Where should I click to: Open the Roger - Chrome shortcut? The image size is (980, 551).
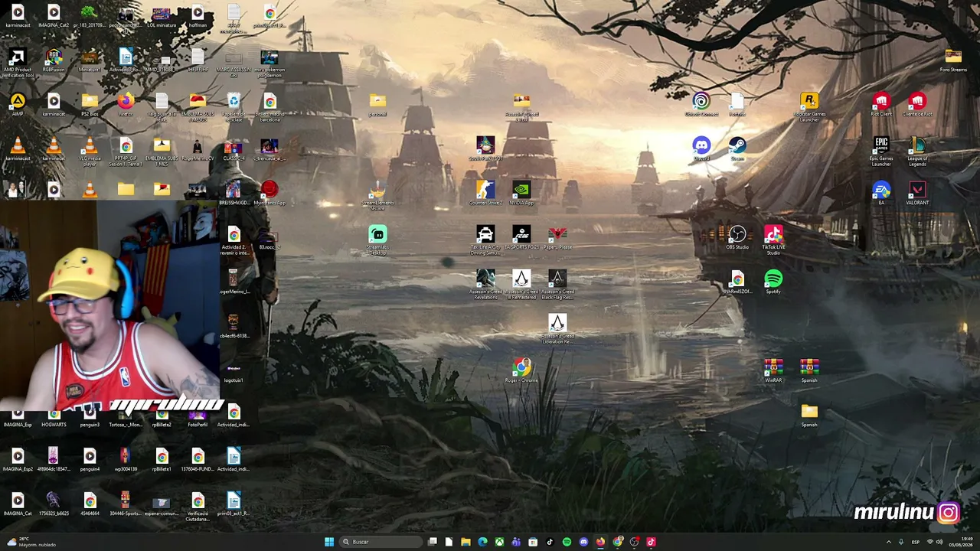521,372
